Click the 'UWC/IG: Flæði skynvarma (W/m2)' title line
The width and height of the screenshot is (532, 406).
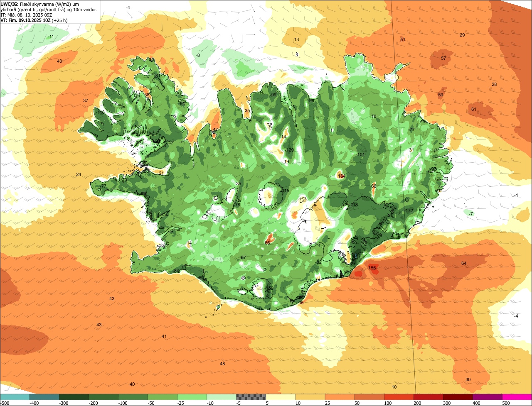tap(40, 4)
